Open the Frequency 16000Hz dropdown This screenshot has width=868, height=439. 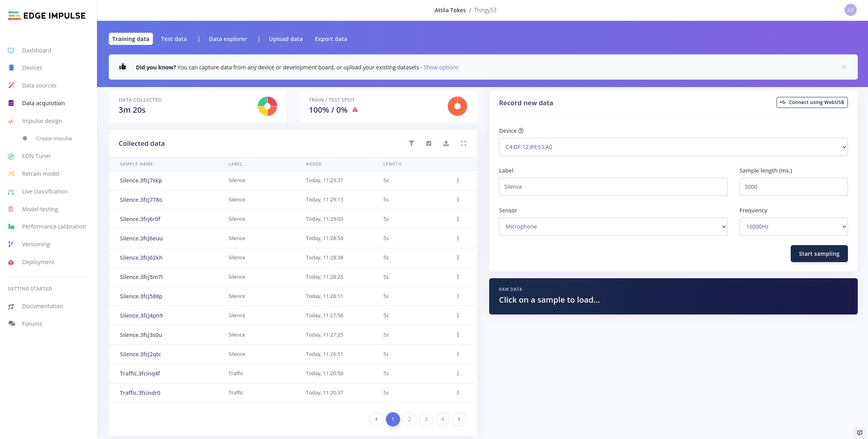(793, 227)
